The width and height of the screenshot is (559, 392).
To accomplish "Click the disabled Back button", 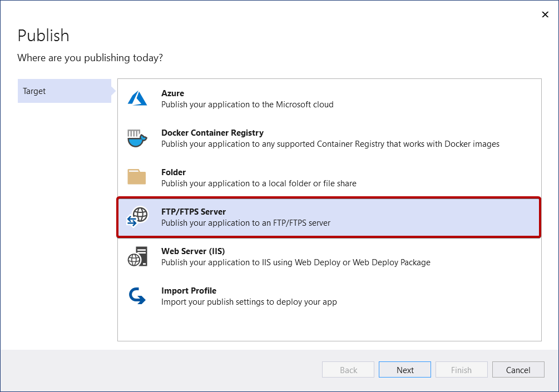I will pyautogui.click(x=348, y=369).
